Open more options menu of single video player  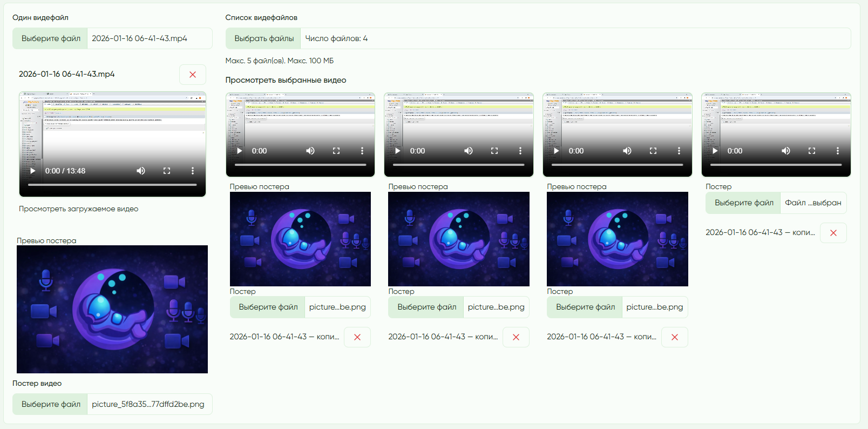(x=193, y=171)
